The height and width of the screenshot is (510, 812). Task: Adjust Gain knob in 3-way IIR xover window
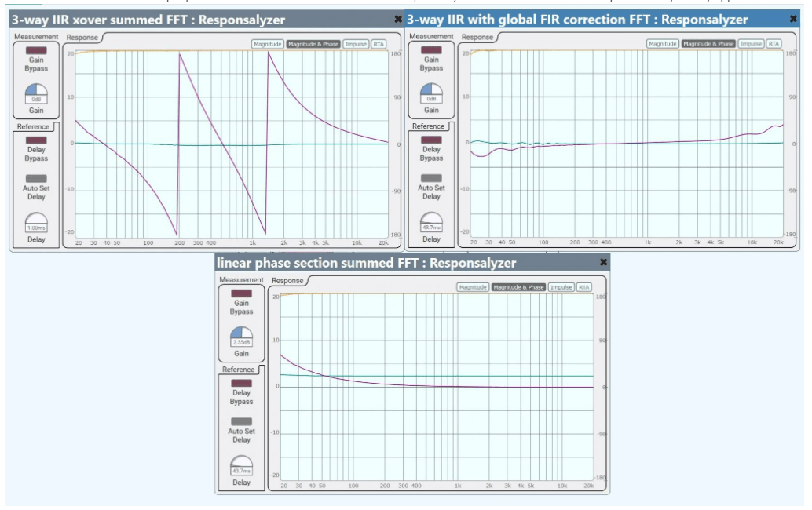point(36,94)
